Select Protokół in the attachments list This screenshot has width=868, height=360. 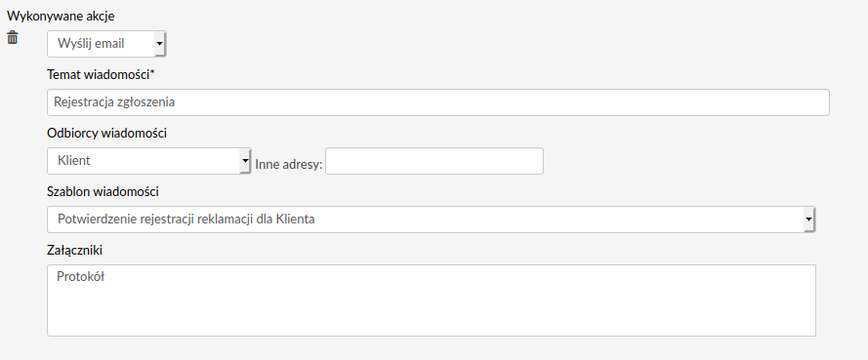pyautogui.click(x=80, y=277)
